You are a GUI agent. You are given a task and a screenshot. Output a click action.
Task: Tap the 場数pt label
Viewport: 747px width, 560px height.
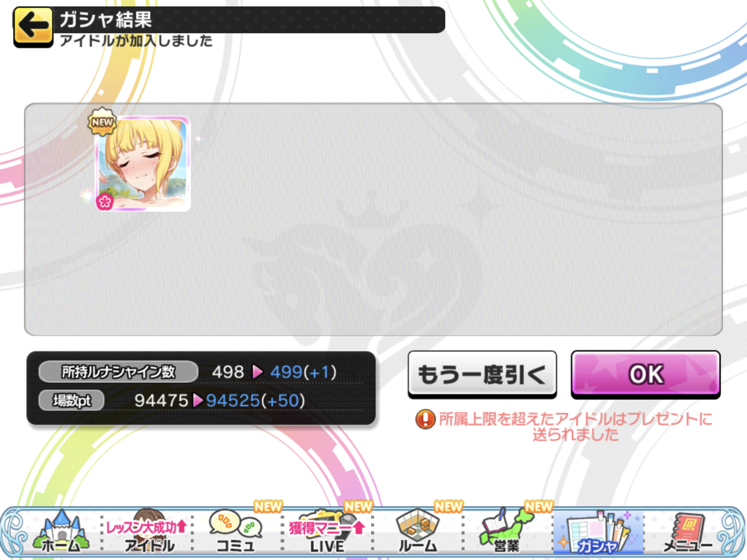click(71, 400)
